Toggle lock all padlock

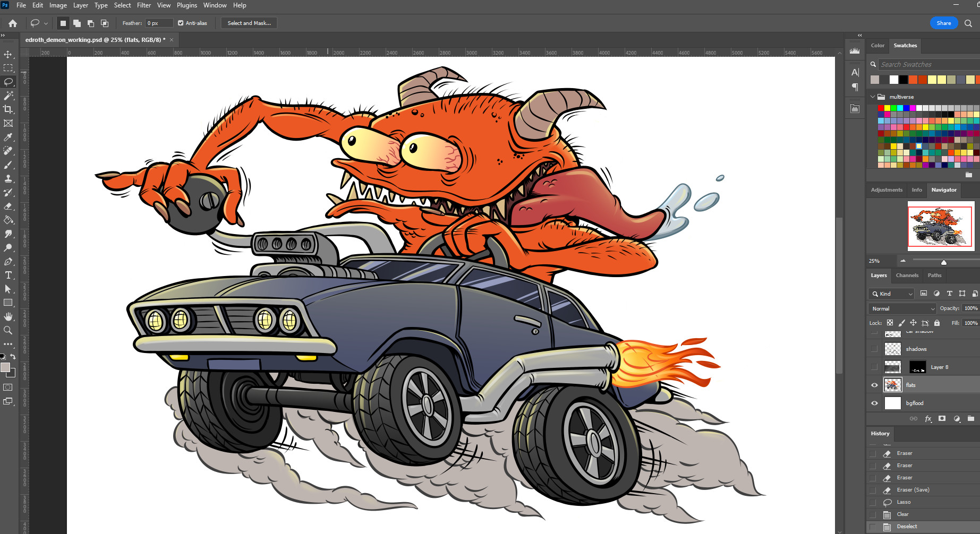click(937, 323)
